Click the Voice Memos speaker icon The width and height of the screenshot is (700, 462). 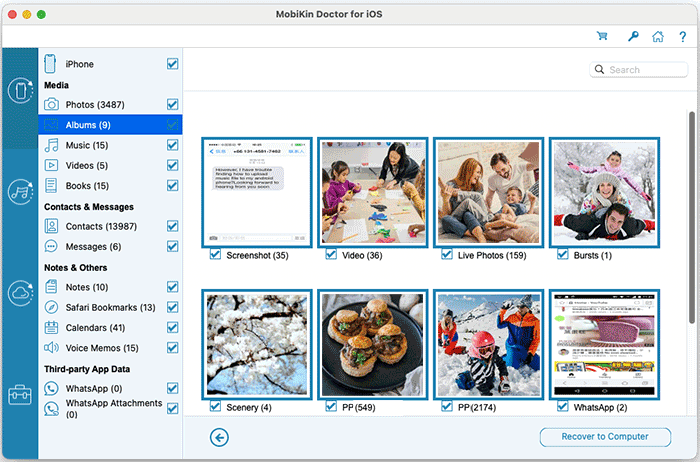[51, 348]
